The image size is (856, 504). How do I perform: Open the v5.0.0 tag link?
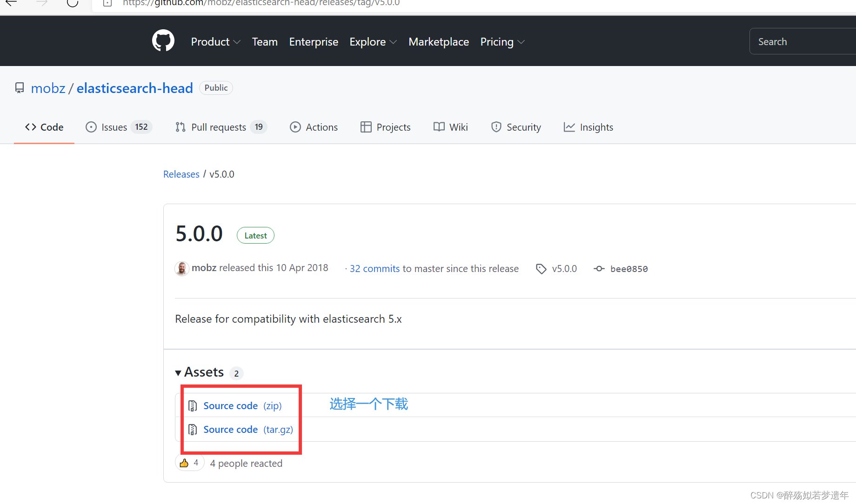564,269
